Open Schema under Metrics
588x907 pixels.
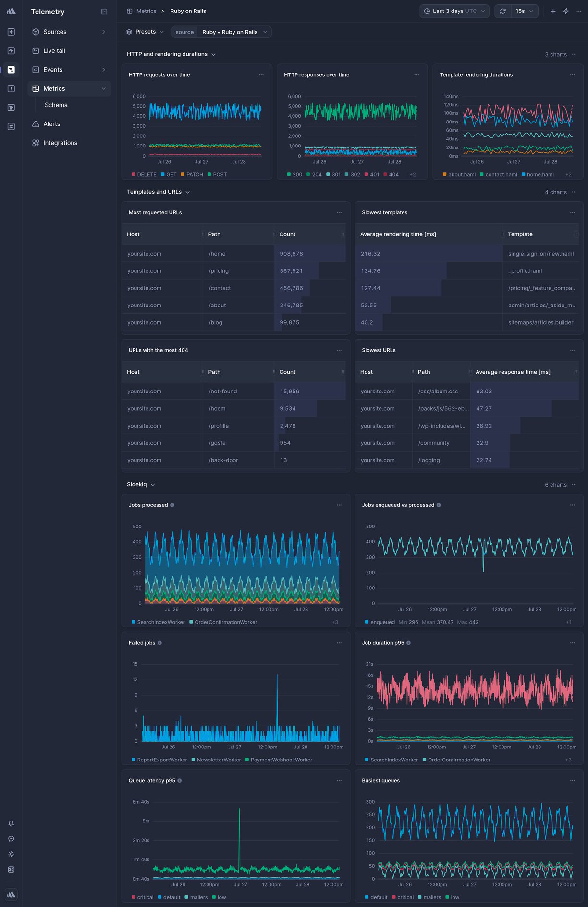click(56, 105)
